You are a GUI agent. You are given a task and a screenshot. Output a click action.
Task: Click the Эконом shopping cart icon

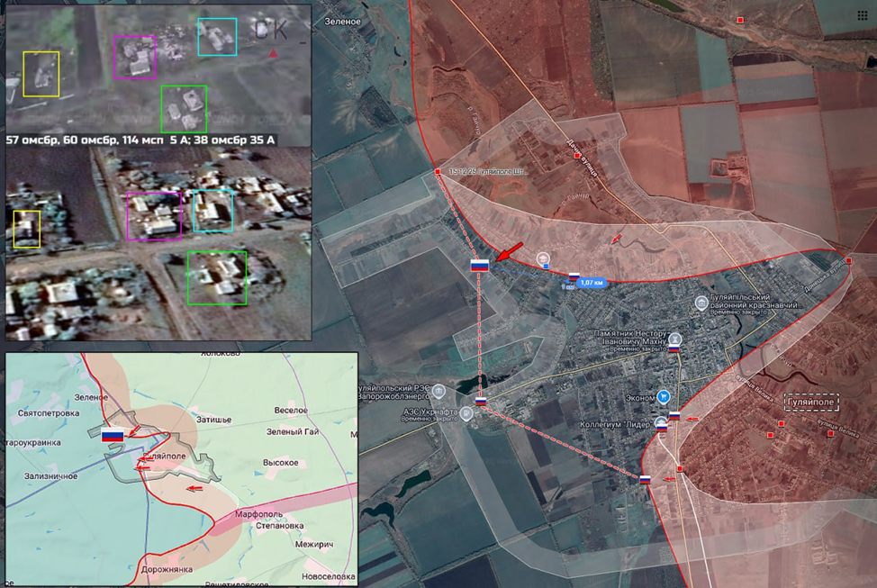coord(664,395)
